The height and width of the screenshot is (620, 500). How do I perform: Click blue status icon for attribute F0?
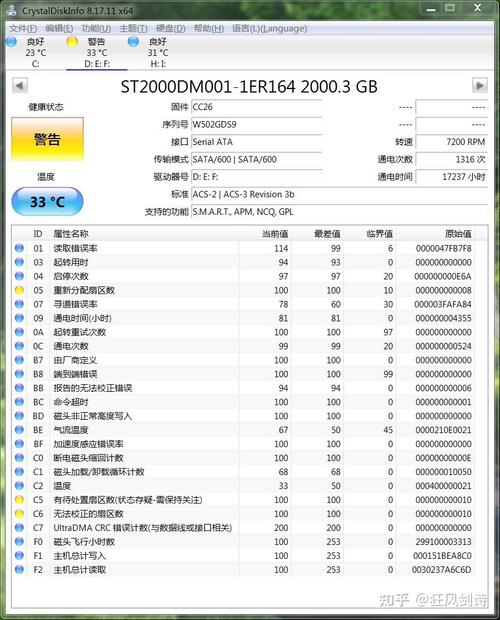coord(19,542)
